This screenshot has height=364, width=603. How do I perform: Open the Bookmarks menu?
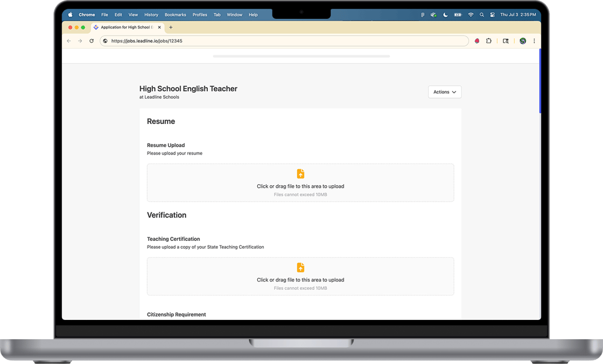click(x=174, y=15)
